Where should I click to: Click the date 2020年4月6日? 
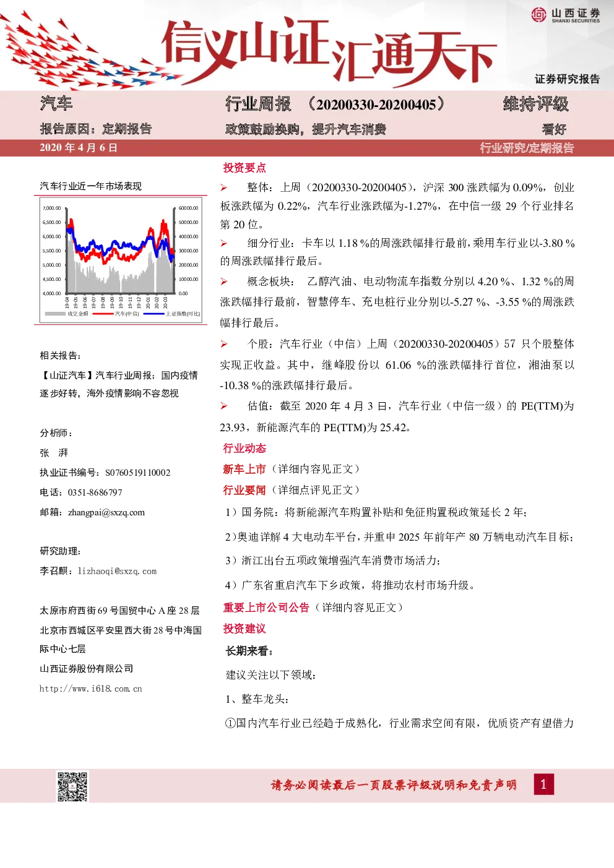(79, 147)
